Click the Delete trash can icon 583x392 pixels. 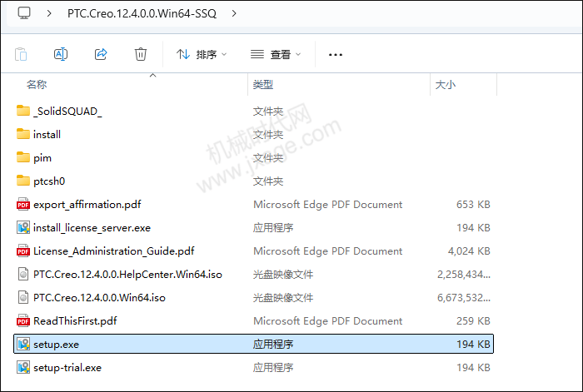click(141, 54)
